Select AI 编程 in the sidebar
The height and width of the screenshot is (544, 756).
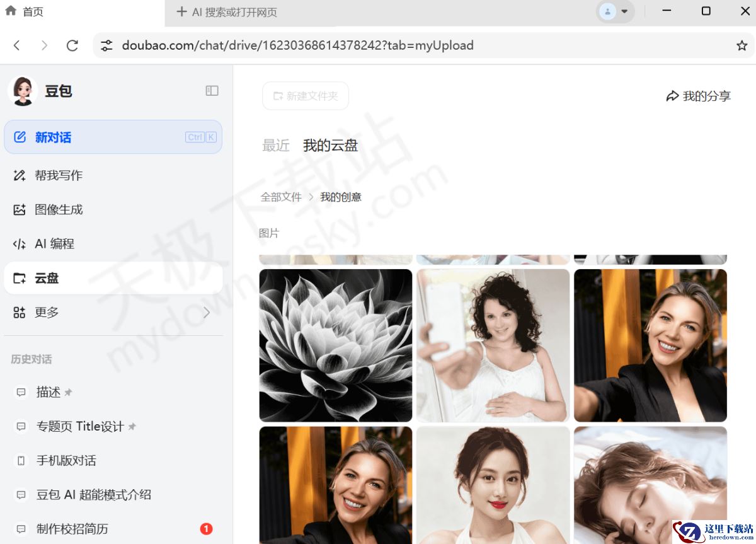[54, 243]
